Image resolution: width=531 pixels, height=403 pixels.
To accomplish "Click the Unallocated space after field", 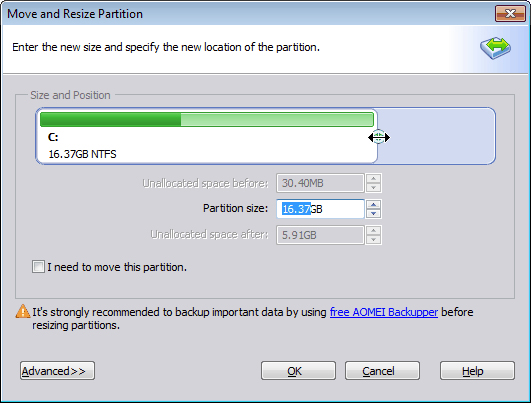I will tap(320, 235).
